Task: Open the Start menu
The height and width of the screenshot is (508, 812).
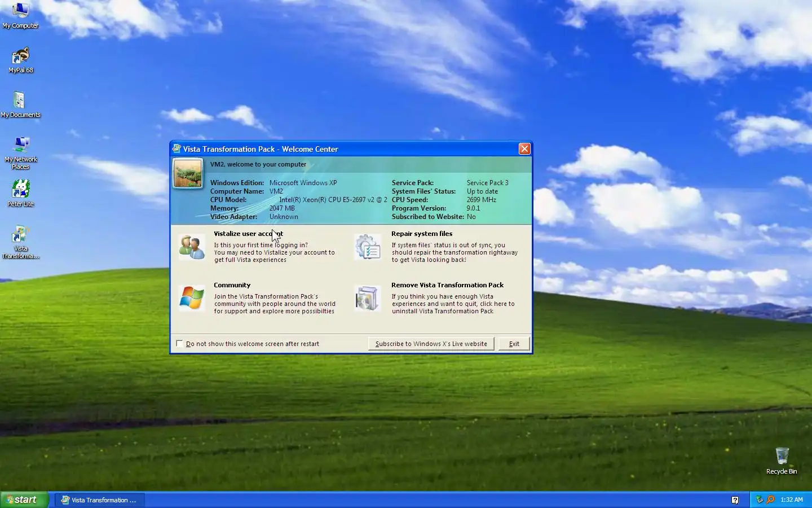Action: click(x=24, y=500)
